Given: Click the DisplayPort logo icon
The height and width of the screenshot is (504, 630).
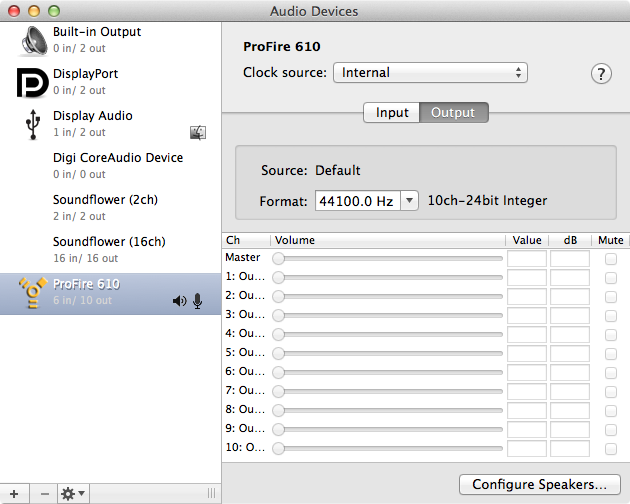Looking at the screenshot, I should tap(32, 82).
